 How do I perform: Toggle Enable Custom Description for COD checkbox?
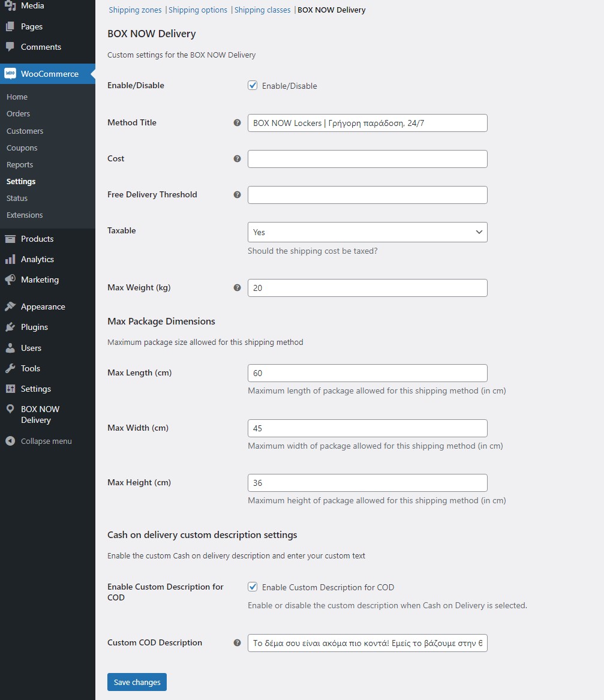coord(253,587)
